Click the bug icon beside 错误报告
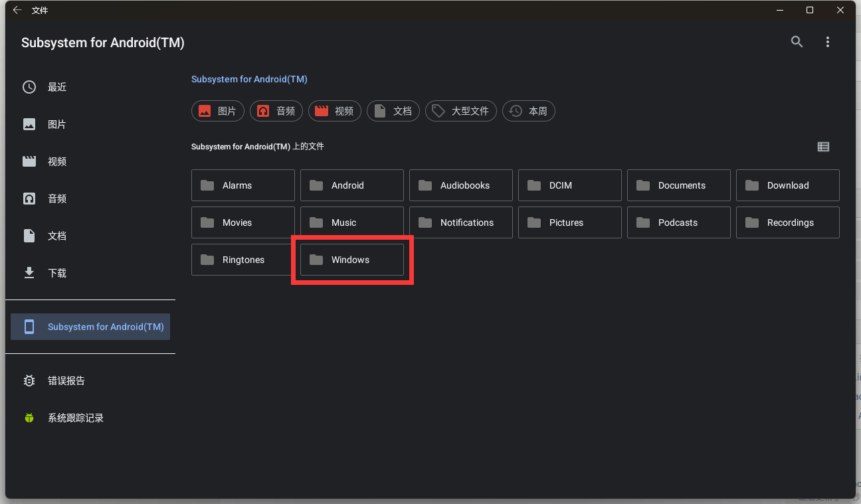 (29, 380)
